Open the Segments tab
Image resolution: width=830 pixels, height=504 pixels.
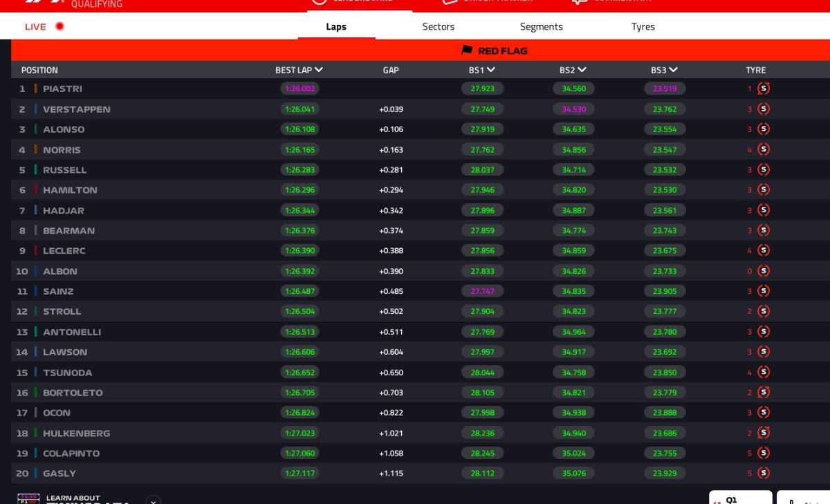click(541, 27)
